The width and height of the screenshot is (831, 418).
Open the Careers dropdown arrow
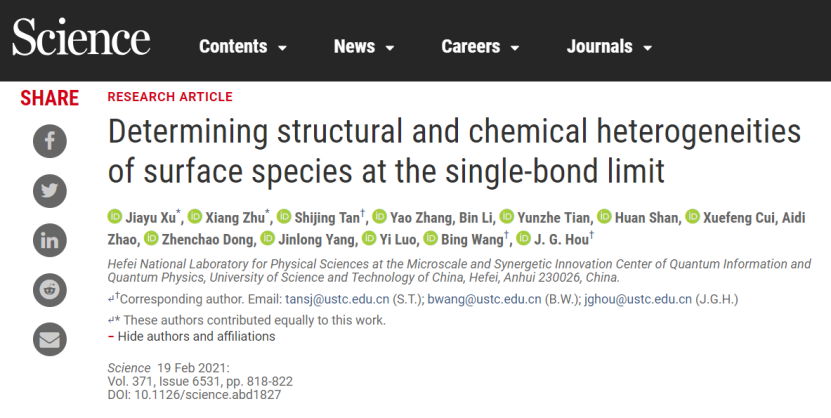coord(515,48)
